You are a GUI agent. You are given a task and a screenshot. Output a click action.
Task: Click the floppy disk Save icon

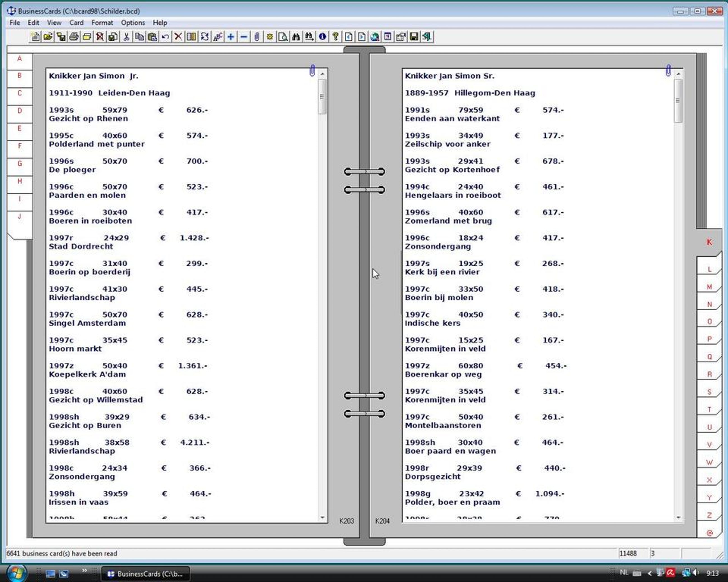click(414, 37)
